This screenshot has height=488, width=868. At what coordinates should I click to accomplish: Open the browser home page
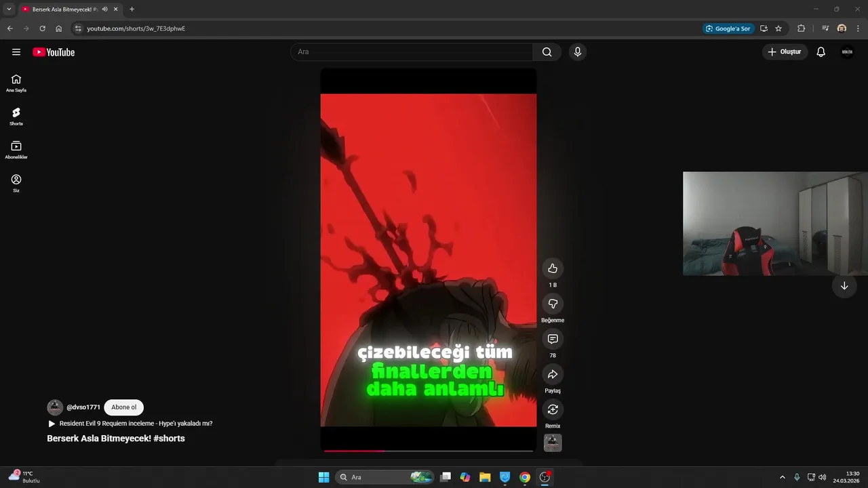[58, 28]
